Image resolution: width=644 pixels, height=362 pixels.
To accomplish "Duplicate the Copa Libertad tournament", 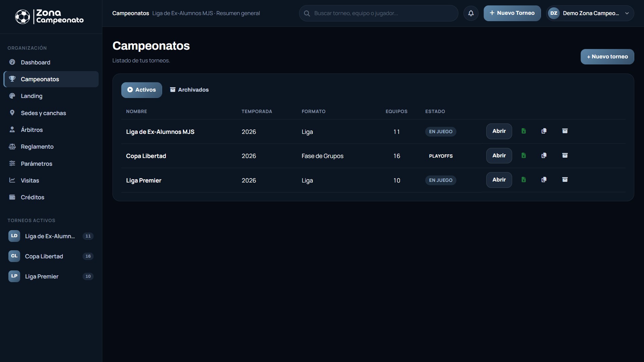I will pyautogui.click(x=544, y=156).
